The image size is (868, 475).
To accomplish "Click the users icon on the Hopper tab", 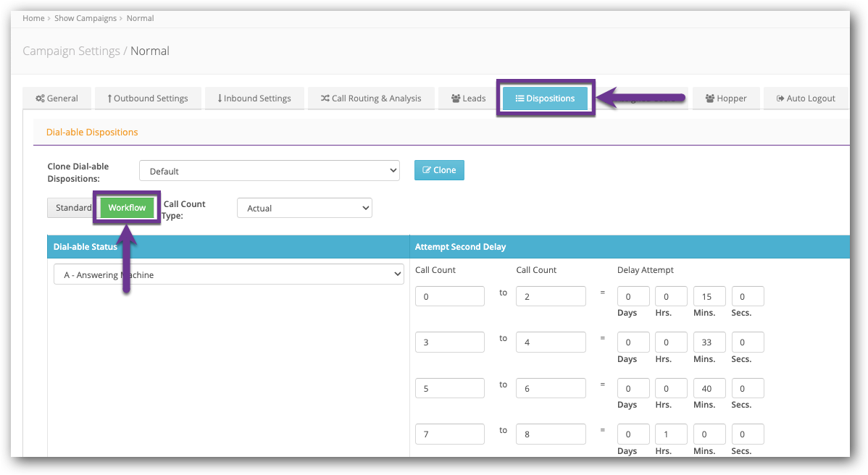I will tap(709, 98).
